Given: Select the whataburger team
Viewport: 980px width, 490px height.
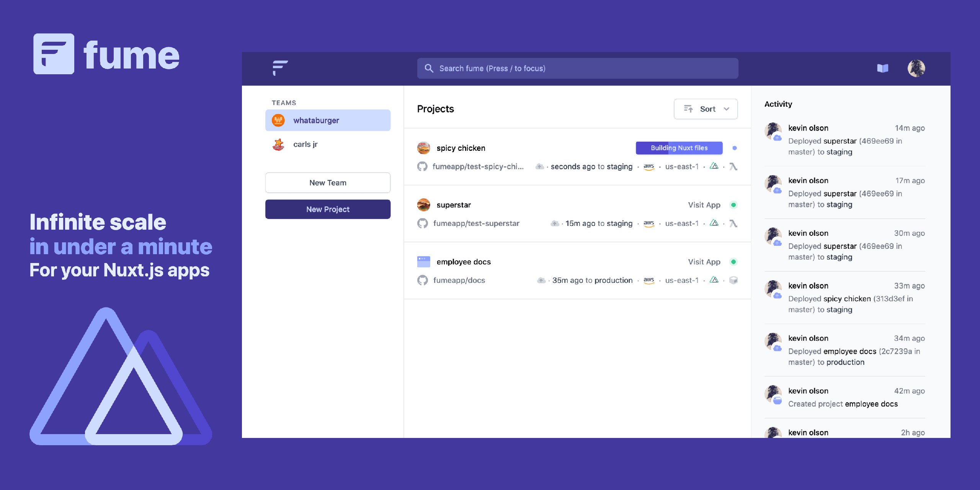Looking at the screenshot, I should tap(328, 120).
